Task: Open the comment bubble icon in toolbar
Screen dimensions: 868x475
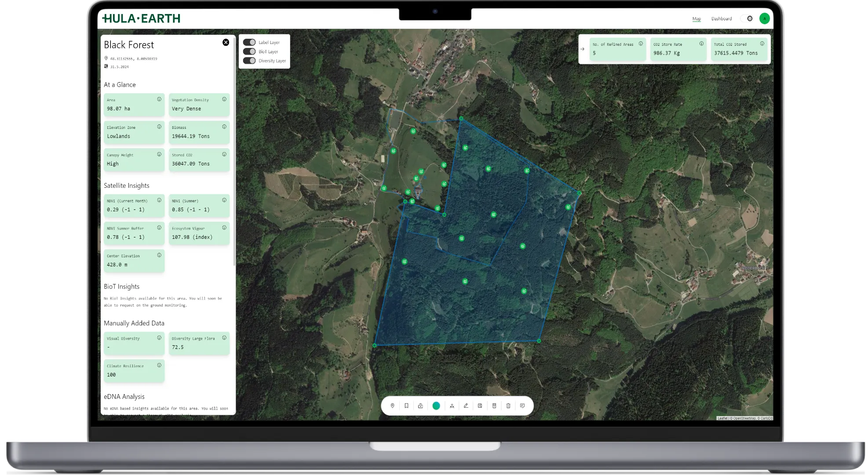Action: click(522, 406)
